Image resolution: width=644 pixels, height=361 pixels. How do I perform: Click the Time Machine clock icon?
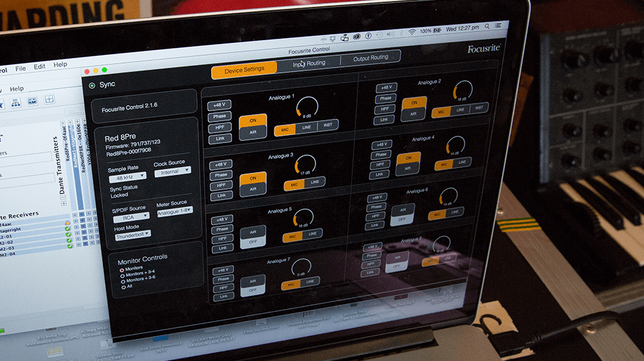coord(378,33)
